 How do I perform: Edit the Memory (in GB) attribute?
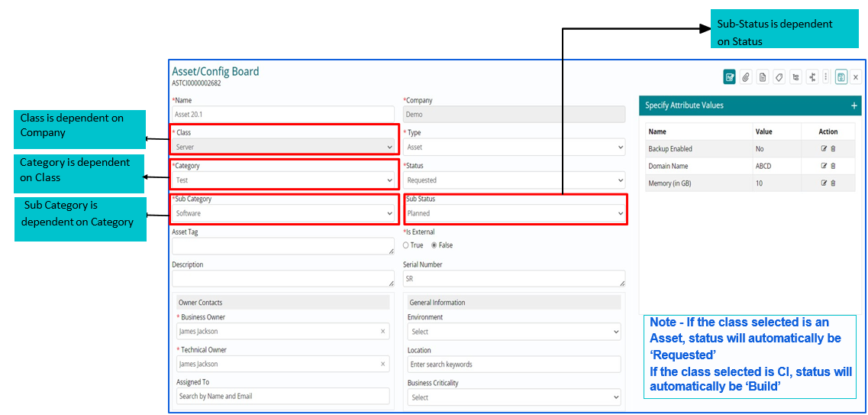(824, 183)
